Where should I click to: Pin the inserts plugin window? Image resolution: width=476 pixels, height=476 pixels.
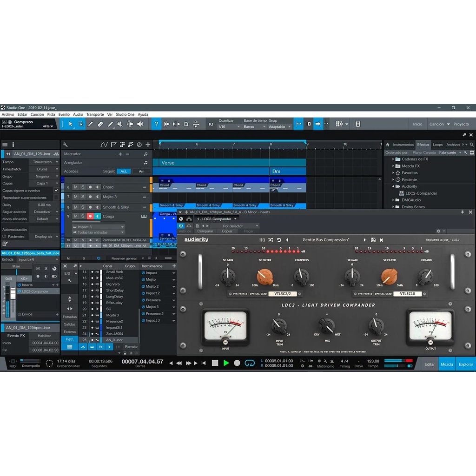pyautogui.click(x=463, y=212)
